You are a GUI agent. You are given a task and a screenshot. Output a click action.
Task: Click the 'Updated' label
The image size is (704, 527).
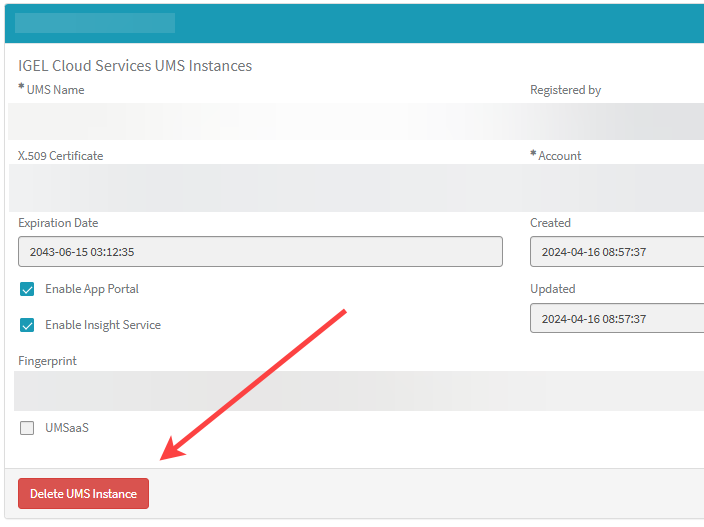(552, 289)
